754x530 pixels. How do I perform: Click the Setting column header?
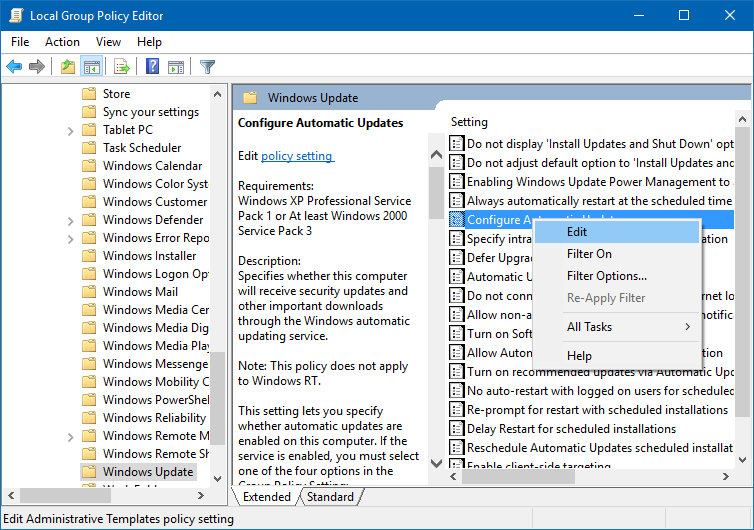point(469,122)
